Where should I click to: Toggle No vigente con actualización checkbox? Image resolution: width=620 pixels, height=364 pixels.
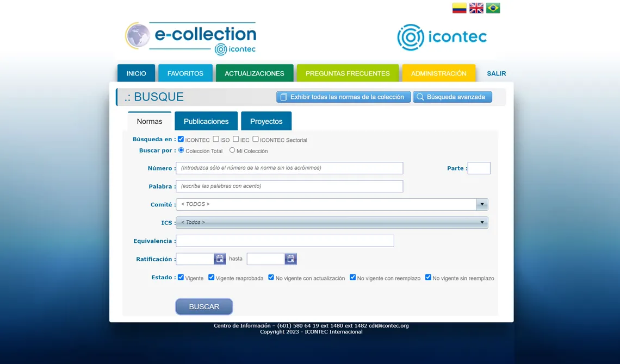point(271,277)
